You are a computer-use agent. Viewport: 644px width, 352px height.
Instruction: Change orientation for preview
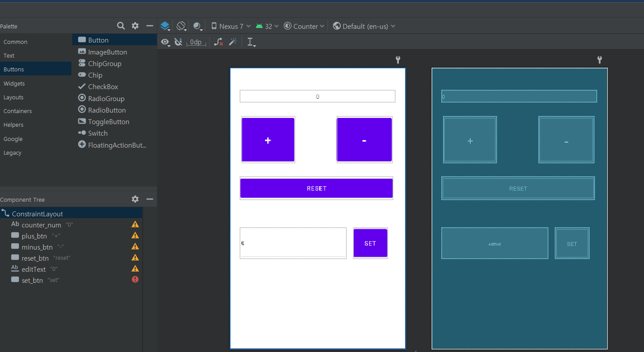tap(181, 26)
